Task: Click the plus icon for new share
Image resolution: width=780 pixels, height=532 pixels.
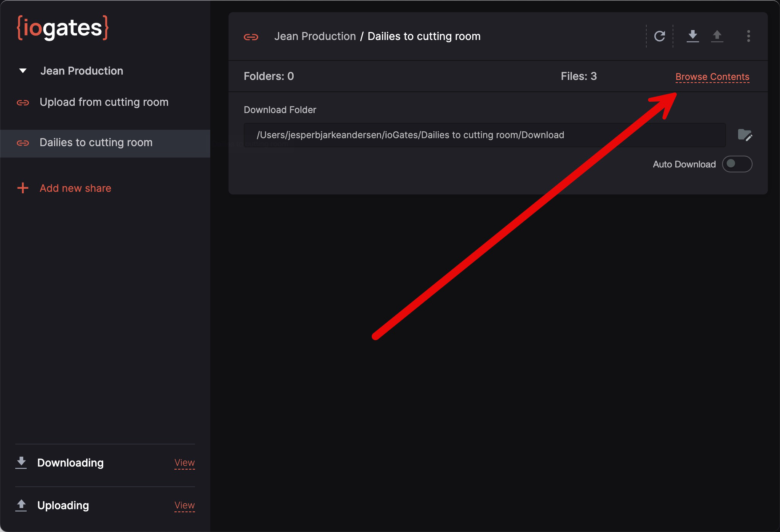Action: [x=23, y=188]
